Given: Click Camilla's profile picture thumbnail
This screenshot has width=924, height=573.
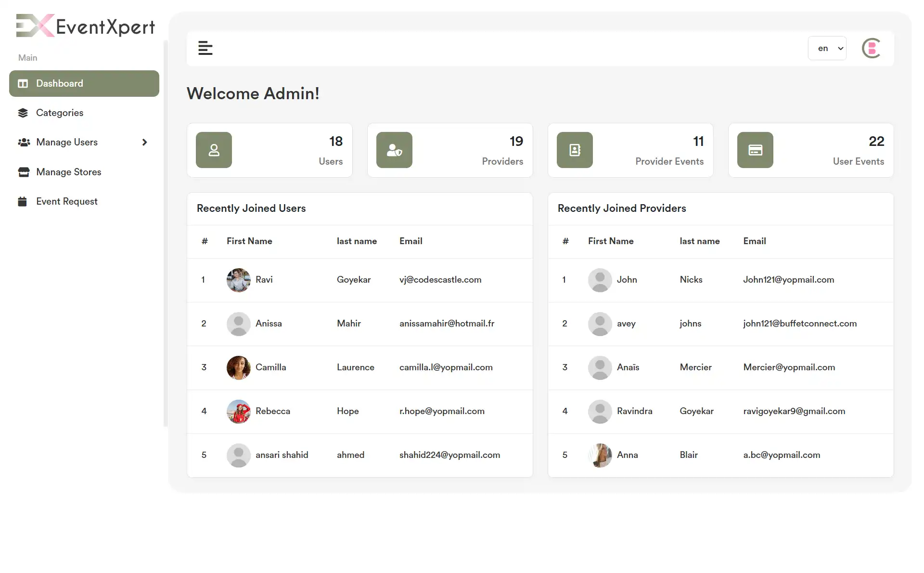Looking at the screenshot, I should (238, 367).
